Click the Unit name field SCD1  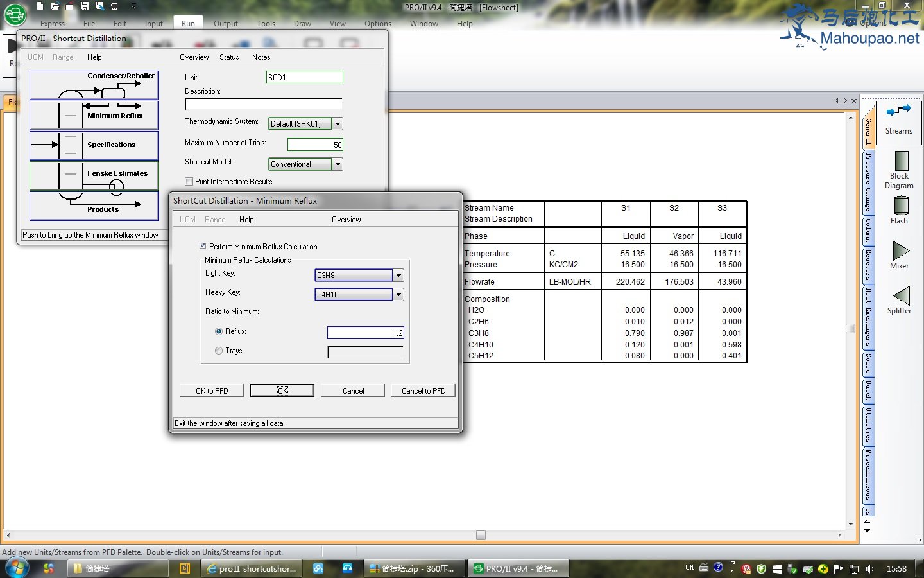[305, 77]
